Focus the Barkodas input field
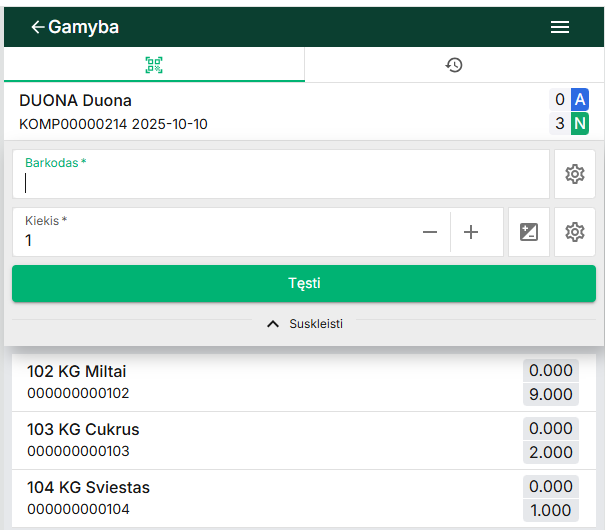The height and width of the screenshot is (530, 605). click(280, 182)
